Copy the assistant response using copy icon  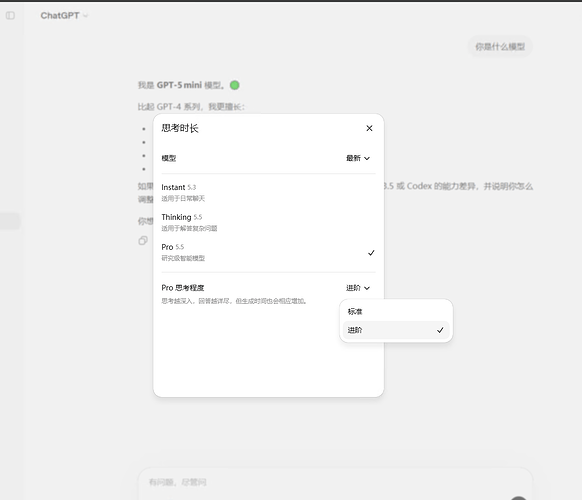(143, 241)
